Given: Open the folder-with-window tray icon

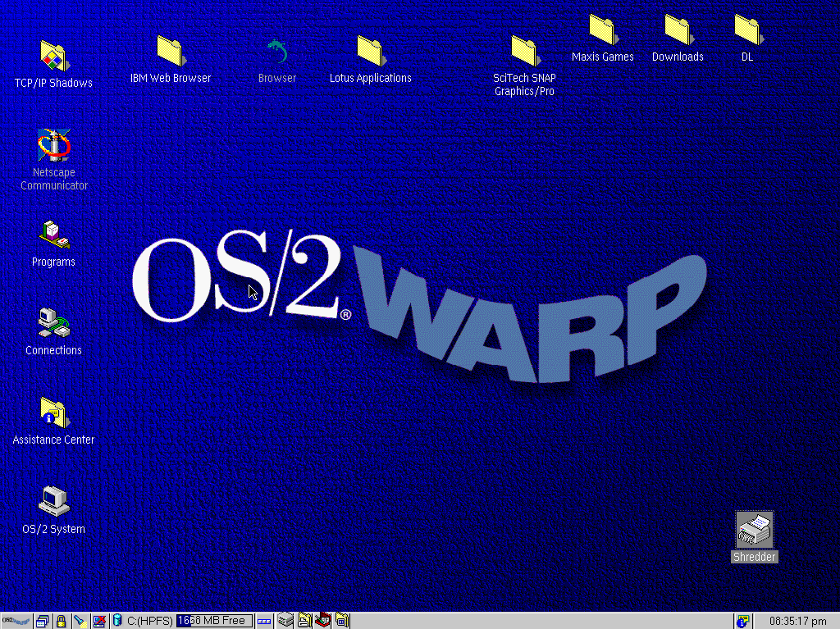Looking at the screenshot, I should pos(342,620).
